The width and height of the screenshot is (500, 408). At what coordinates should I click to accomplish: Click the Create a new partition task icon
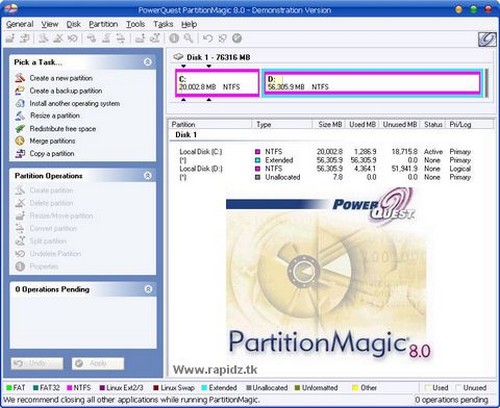click(20, 78)
